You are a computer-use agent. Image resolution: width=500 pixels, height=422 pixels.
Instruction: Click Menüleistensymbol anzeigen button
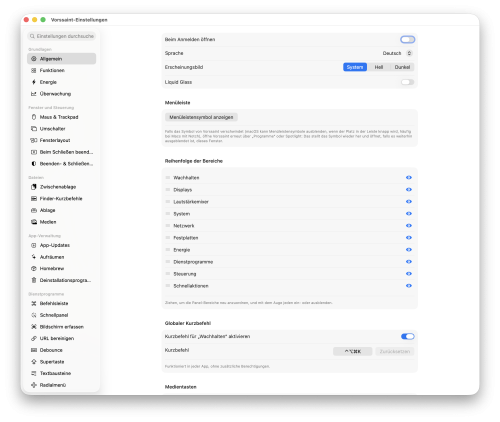point(201,117)
